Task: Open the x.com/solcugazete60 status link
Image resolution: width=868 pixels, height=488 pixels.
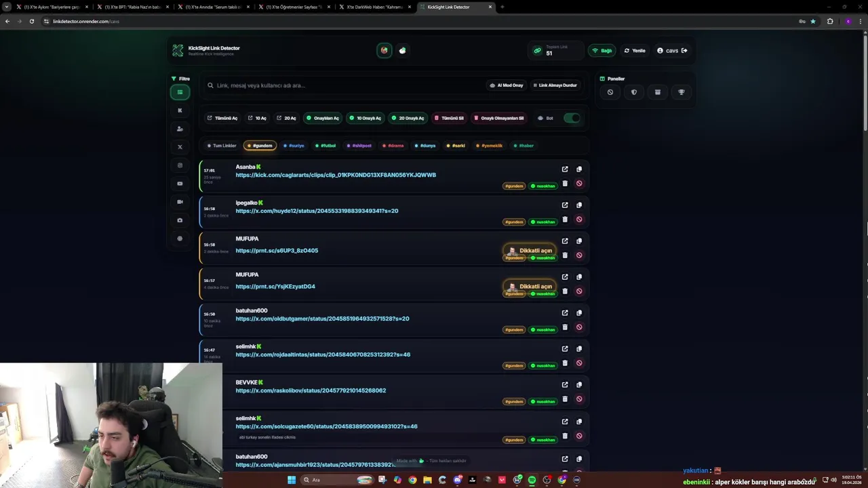Action: point(326,426)
